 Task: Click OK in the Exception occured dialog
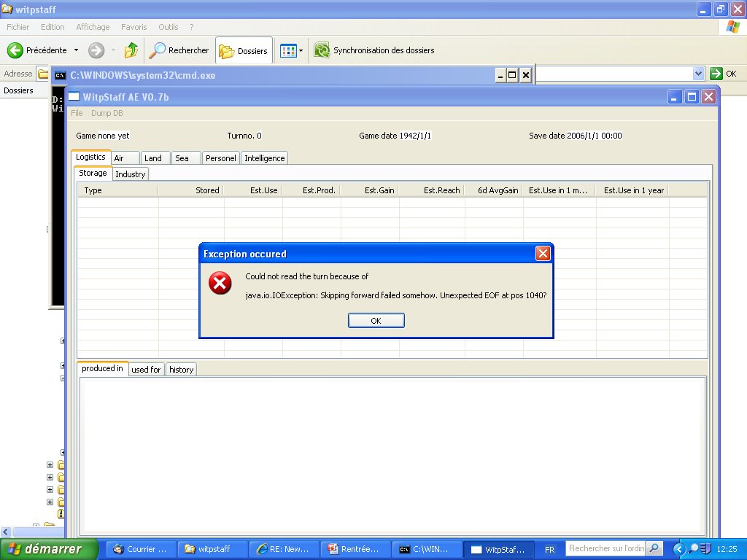click(376, 321)
